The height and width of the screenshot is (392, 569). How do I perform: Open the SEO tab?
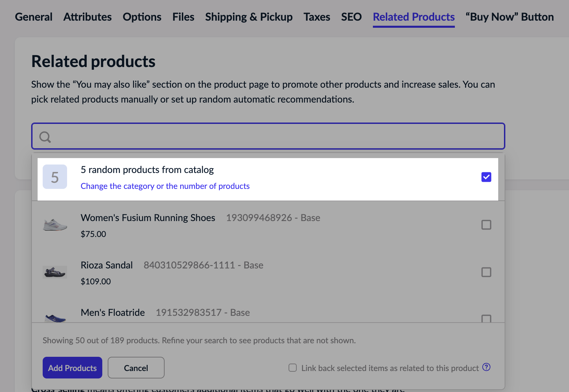coord(351,17)
